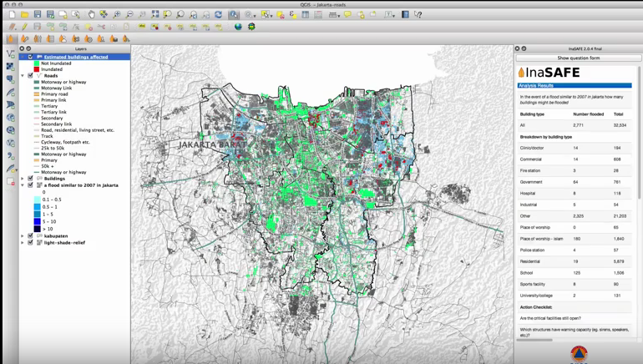Select the Zoom In magnifier tool
The width and height of the screenshot is (643, 364).
(116, 15)
